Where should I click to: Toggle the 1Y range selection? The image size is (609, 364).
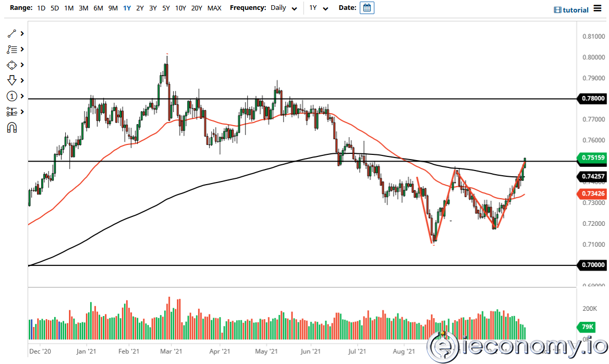(x=127, y=8)
